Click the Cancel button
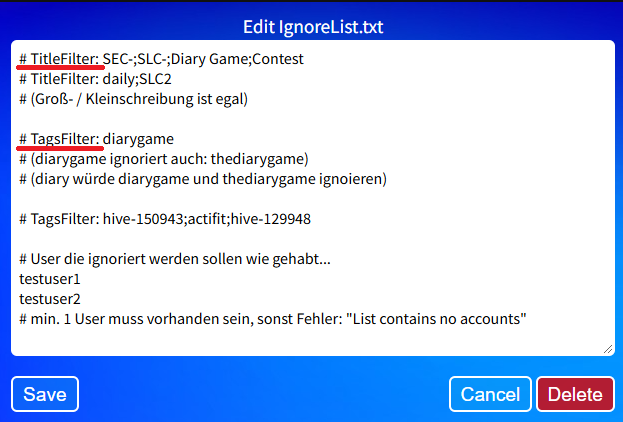 coord(490,394)
